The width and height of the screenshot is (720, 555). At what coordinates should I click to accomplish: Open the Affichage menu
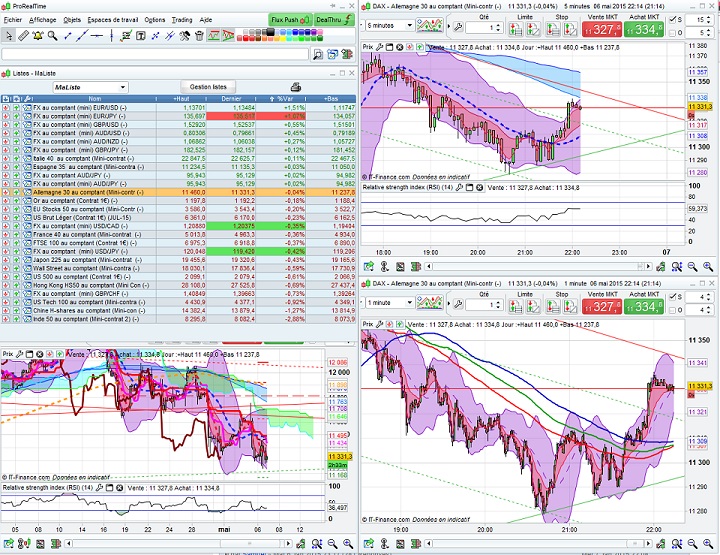[43, 20]
